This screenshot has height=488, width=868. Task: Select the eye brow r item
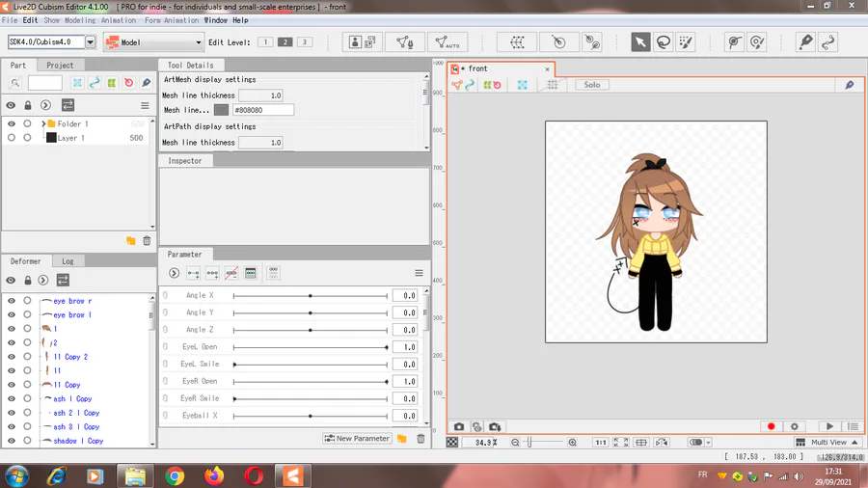(x=72, y=301)
